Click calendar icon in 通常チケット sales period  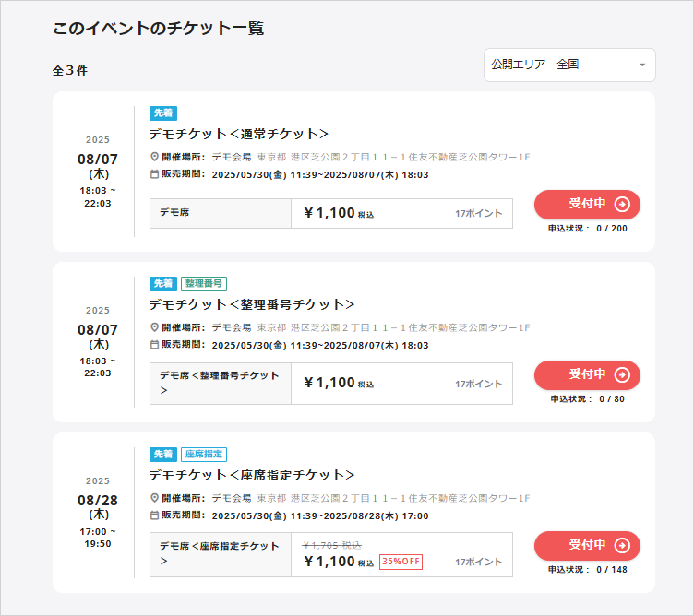coord(154,174)
